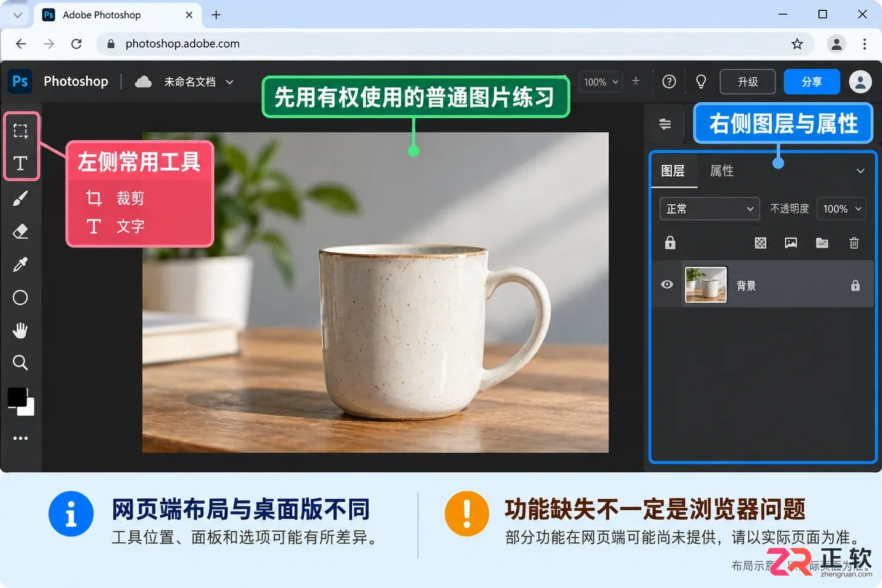This screenshot has height=588, width=882.
Task: Click the Photoshop app title text
Action: 76,81
